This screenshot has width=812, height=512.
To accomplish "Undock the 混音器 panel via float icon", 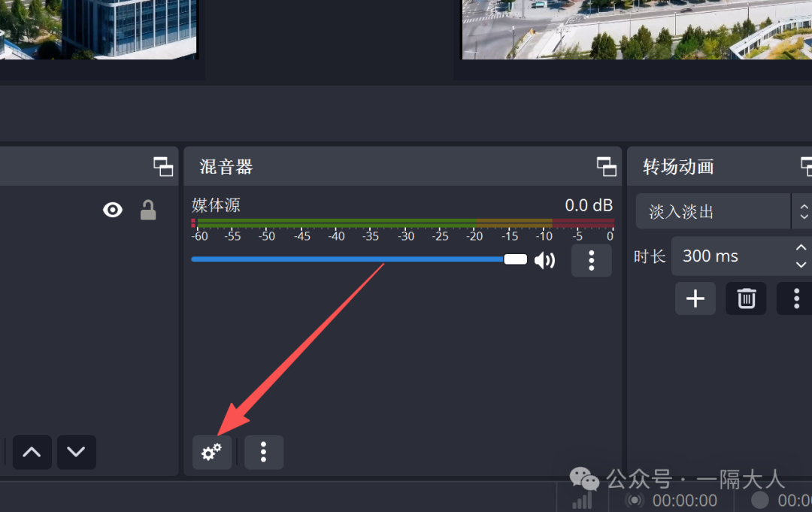I will pyautogui.click(x=606, y=166).
